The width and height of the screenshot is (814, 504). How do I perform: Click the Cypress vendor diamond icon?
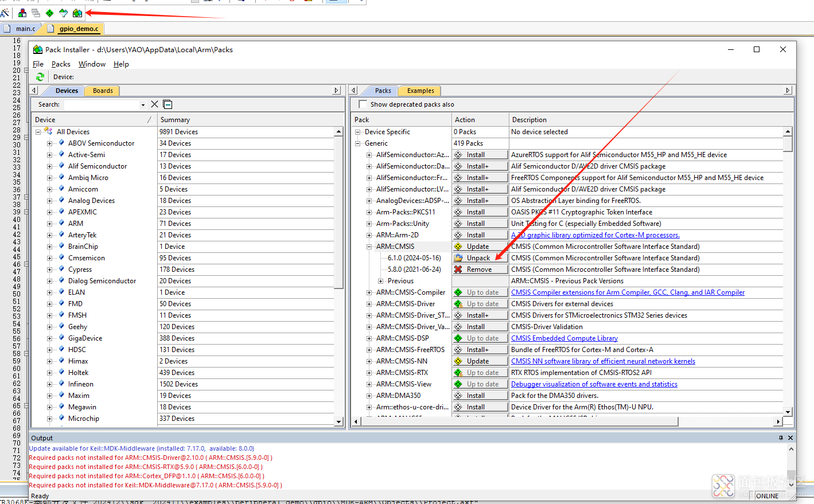pyautogui.click(x=61, y=269)
